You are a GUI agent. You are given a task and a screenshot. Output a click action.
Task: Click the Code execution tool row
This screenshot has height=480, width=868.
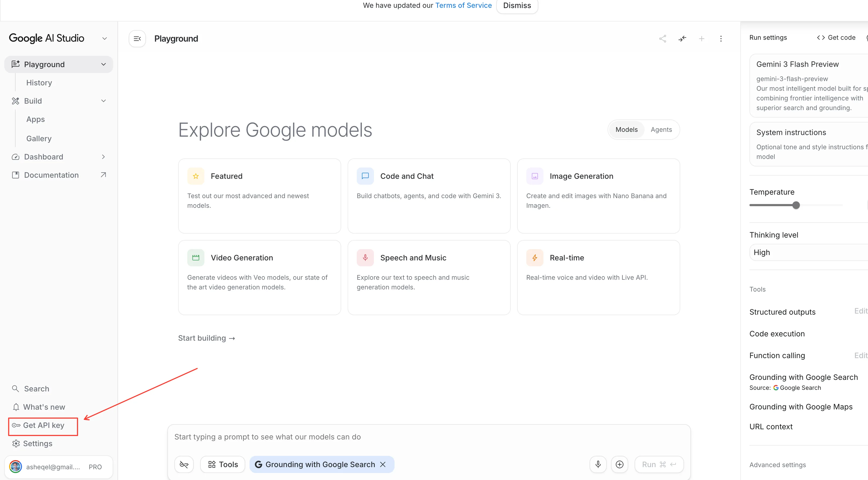[809, 334]
